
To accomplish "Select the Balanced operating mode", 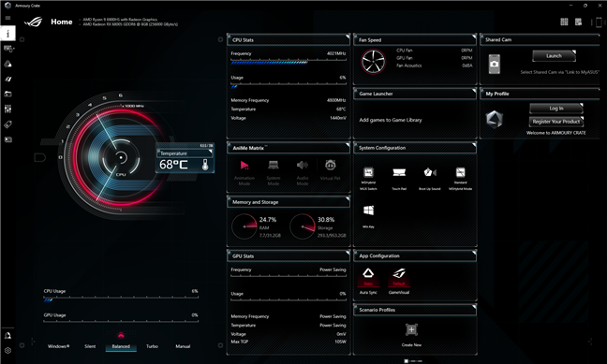I will (121, 346).
